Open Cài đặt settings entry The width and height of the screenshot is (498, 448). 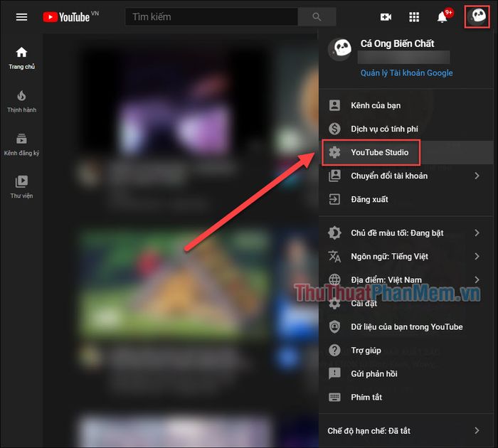(406, 303)
